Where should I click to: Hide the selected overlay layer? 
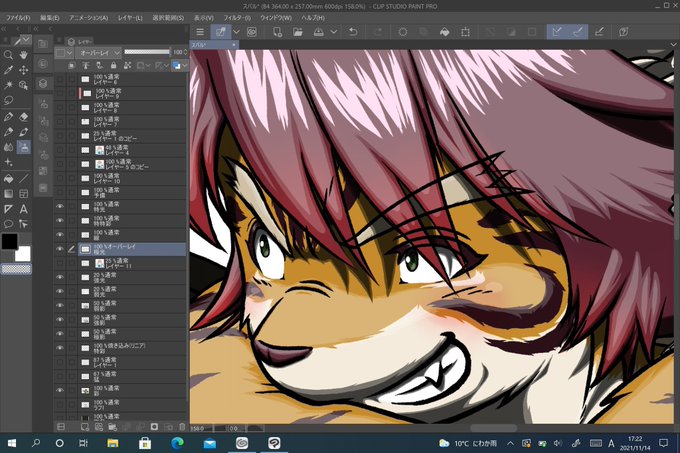point(60,249)
